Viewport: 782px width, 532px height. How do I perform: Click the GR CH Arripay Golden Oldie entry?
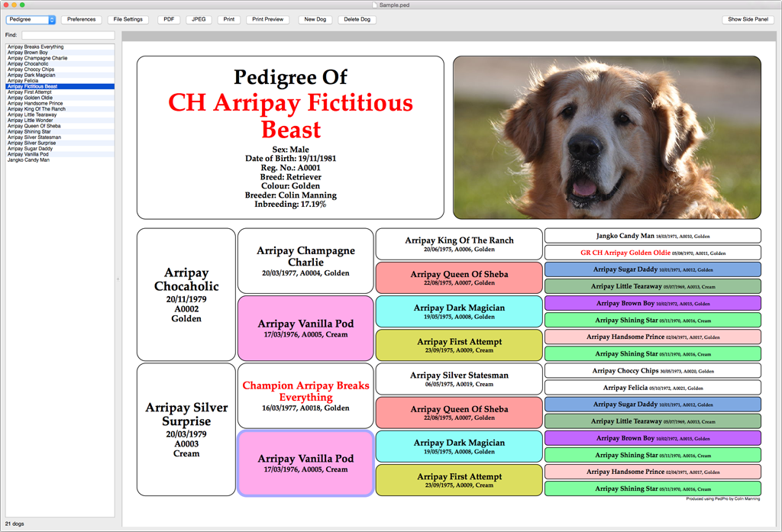(x=652, y=252)
